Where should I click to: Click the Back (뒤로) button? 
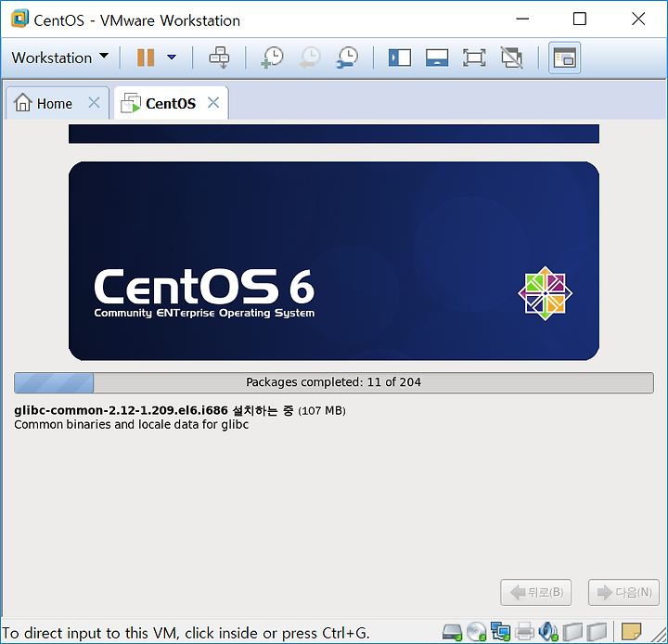pos(536,592)
